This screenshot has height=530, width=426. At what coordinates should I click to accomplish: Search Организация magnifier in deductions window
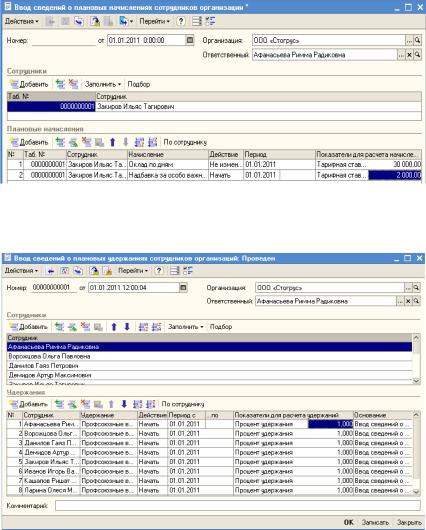pos(417,288)
